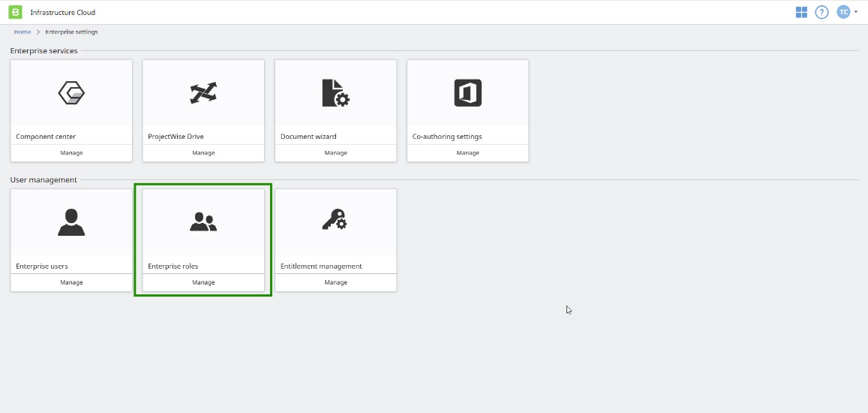Open the app launcher grid icon

(x=801, y=12)
